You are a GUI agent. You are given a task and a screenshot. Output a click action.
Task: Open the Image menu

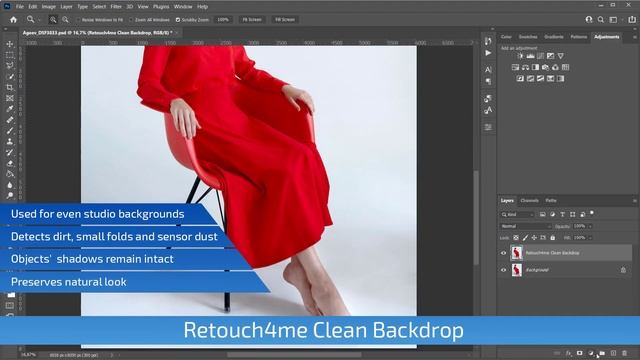49,7
